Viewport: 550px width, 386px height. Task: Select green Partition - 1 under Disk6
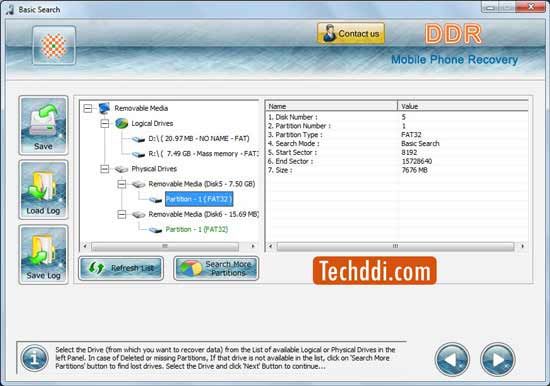(196, 229)
